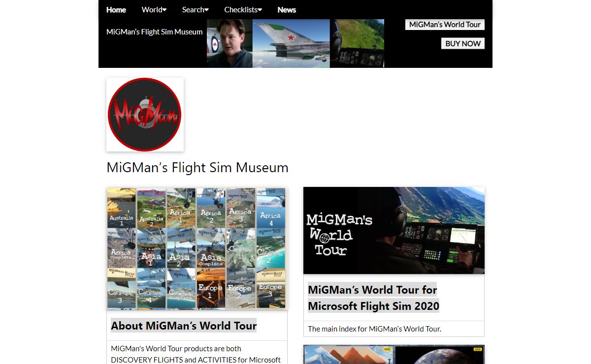Open the Asia Complete tour tile

[211, 248]
